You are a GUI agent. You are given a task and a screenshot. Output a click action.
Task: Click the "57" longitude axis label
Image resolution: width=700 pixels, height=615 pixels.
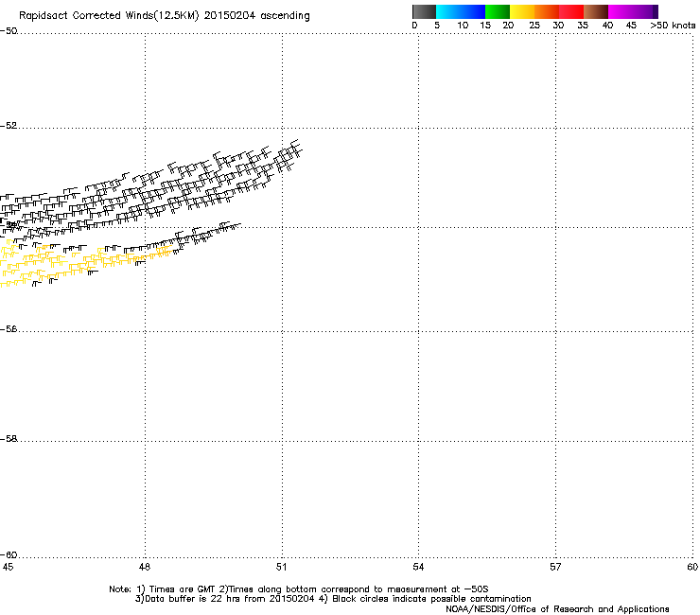click(555, 567)
